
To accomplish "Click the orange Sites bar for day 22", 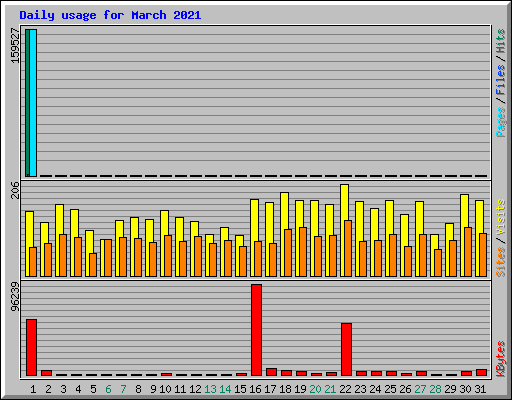I will click(348, 248).
